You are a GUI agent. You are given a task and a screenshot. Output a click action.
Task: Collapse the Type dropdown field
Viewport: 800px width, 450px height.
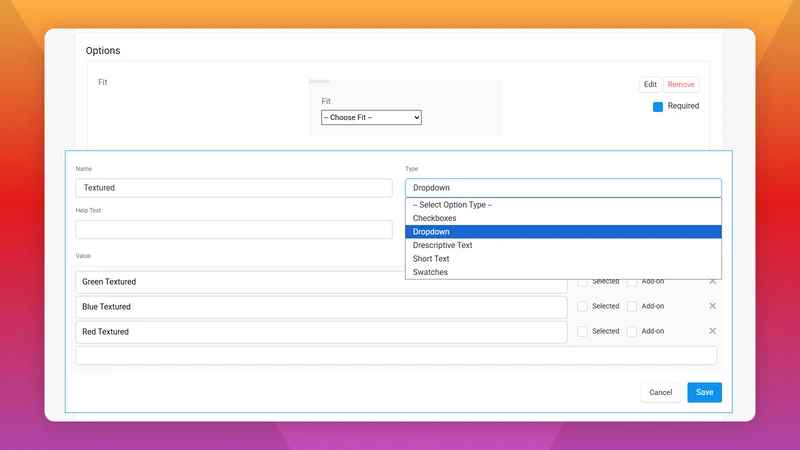(563, 188)
